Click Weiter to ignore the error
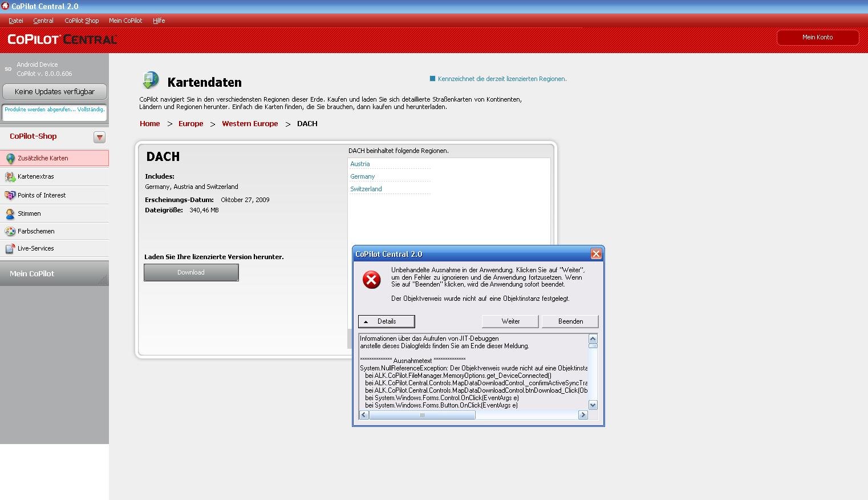The image size is (868, 500). tap(510, 321)
